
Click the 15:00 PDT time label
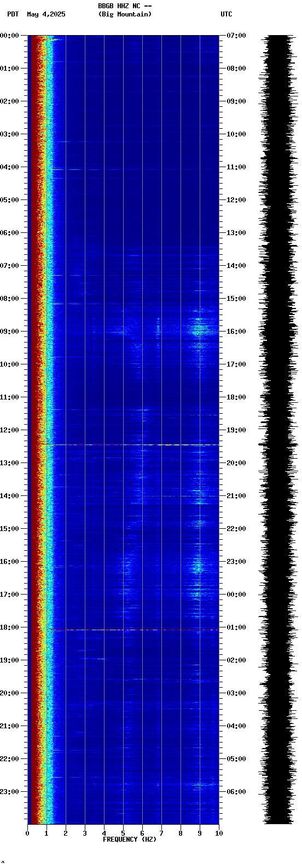(10, 529)
